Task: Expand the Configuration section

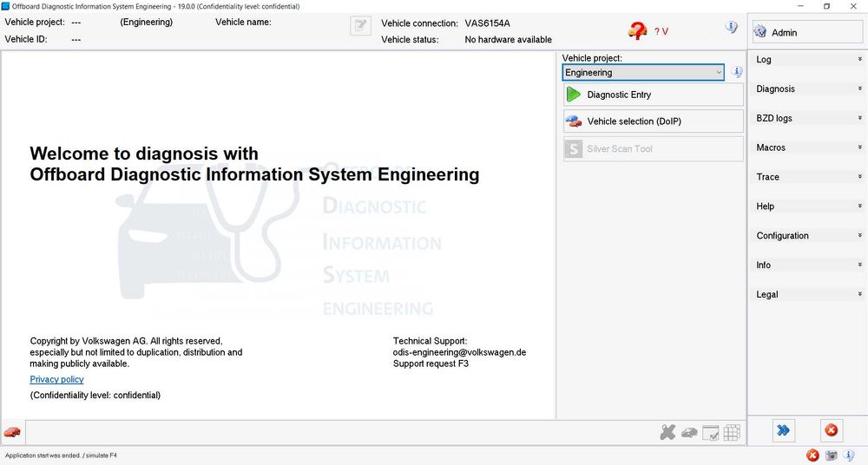Action: (x=808, y=235)
